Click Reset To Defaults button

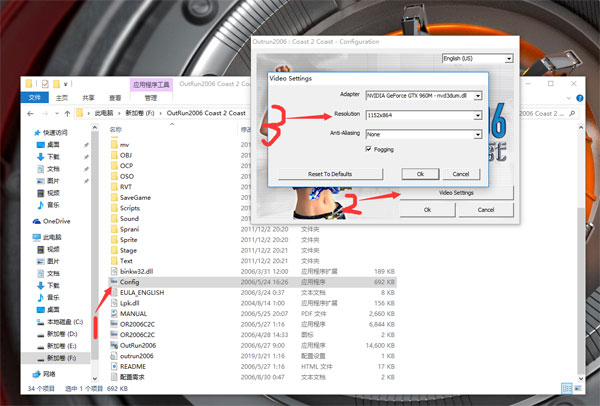[330, 174]
